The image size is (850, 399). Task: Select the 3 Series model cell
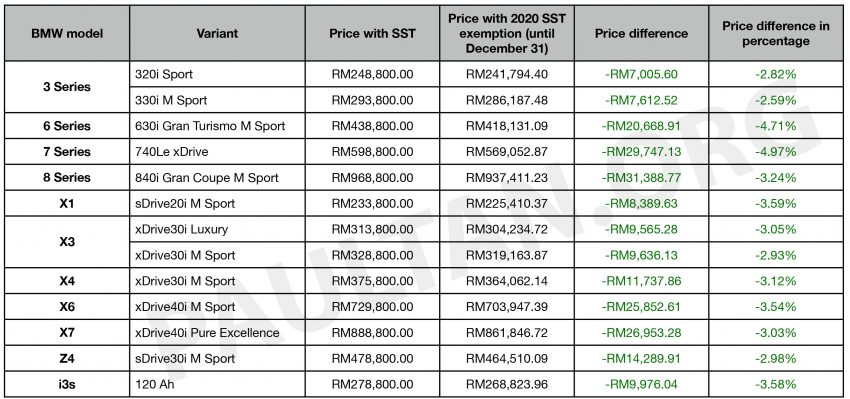[67, 87]
